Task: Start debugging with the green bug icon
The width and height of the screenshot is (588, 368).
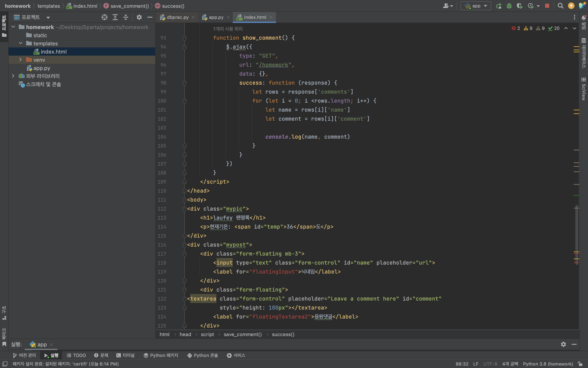Action: coord(509,6)
